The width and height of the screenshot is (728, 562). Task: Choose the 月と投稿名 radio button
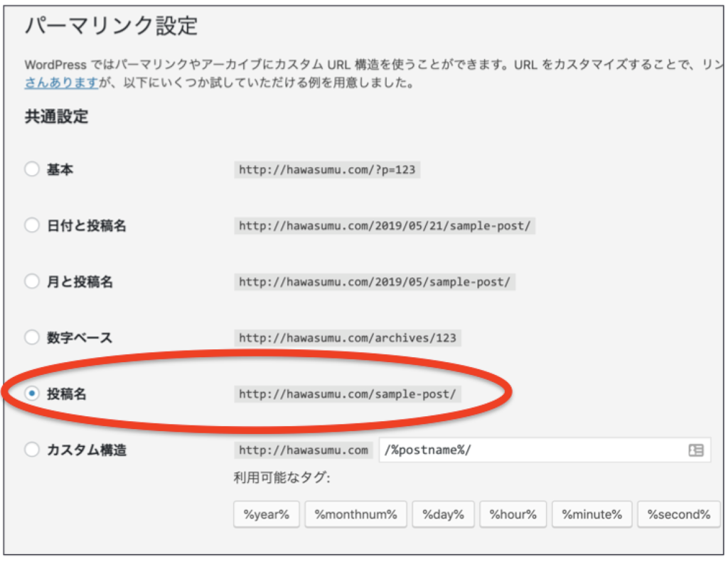pos(32,282)
